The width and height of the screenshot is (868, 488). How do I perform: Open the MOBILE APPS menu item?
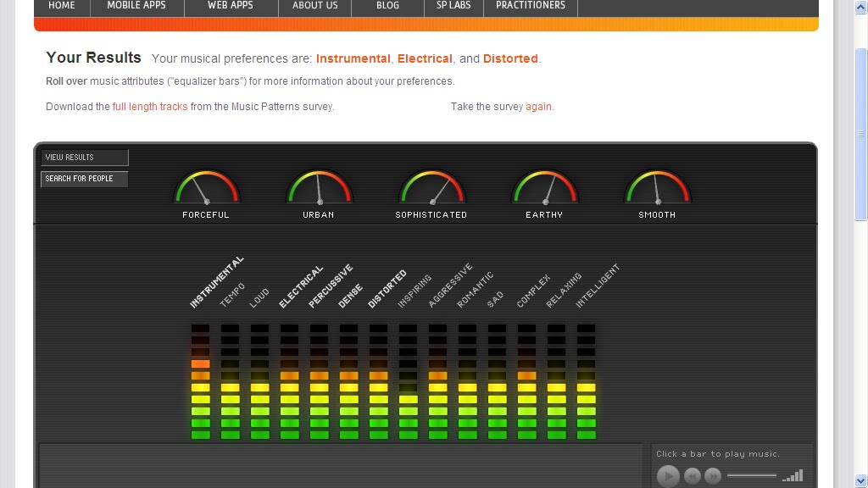pyautogui.click(x=136, y=6)
